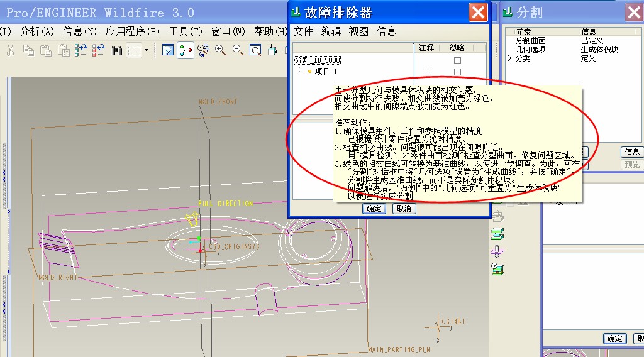644x357 pixels.
Task: Click the Regenerate model icon with teal boxes
Action: pyautogui.click(x=80, y=50)
